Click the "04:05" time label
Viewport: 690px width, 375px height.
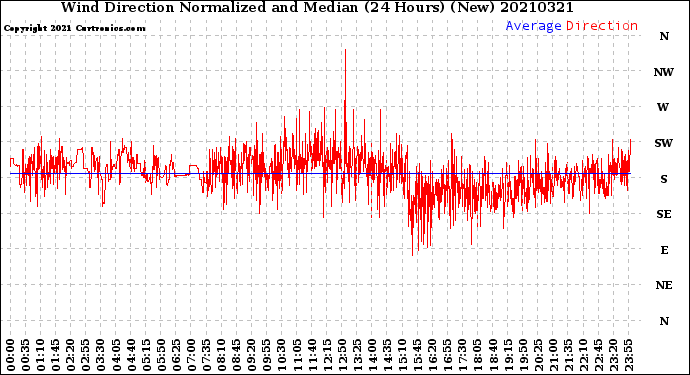[116, 355]
